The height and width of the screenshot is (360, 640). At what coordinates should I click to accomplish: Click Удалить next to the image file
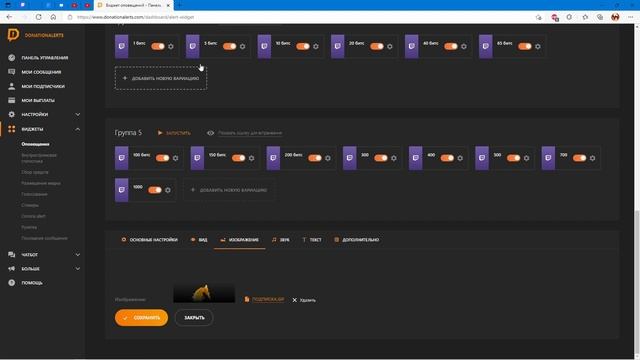[304, 300]
